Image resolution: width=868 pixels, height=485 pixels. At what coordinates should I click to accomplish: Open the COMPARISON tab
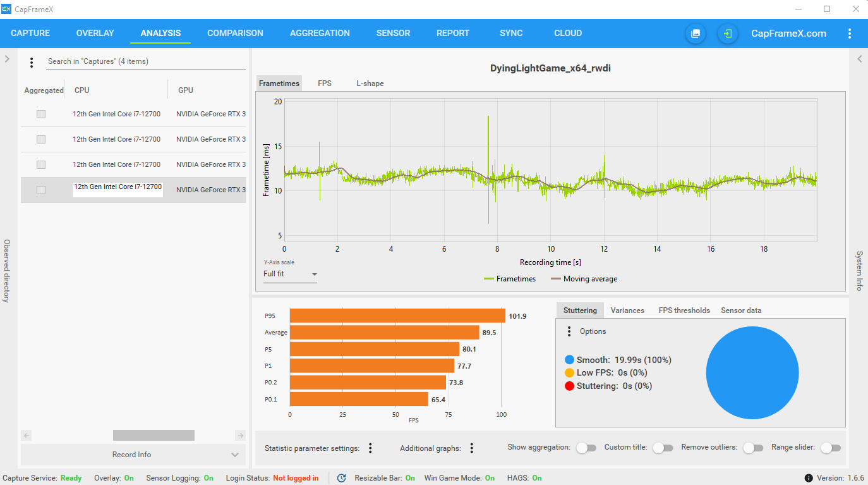click(x=235, y=33)
